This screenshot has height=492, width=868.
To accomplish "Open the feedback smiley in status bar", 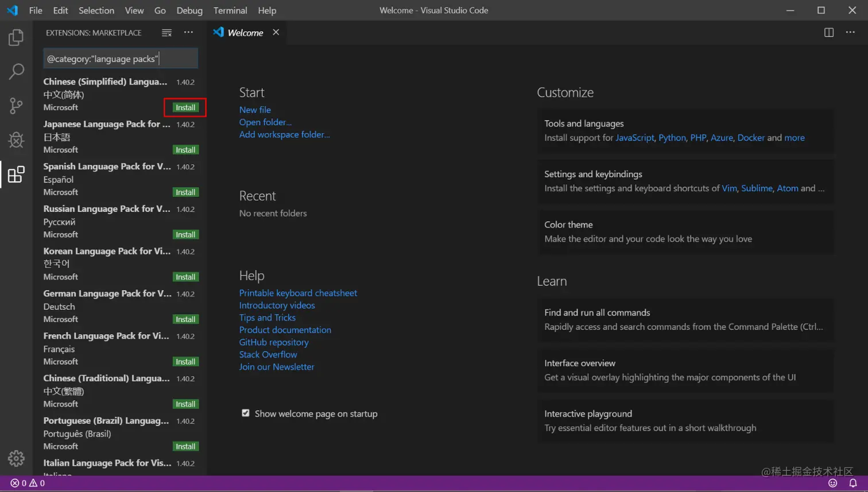I will click(x=832, y=483).
